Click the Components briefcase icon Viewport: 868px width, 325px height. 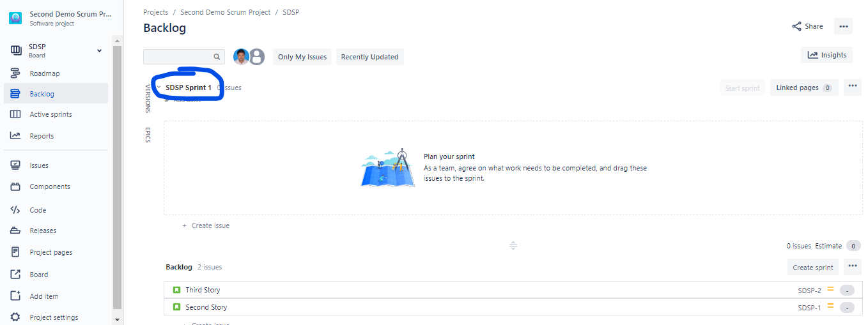click(x=15, y=186)
